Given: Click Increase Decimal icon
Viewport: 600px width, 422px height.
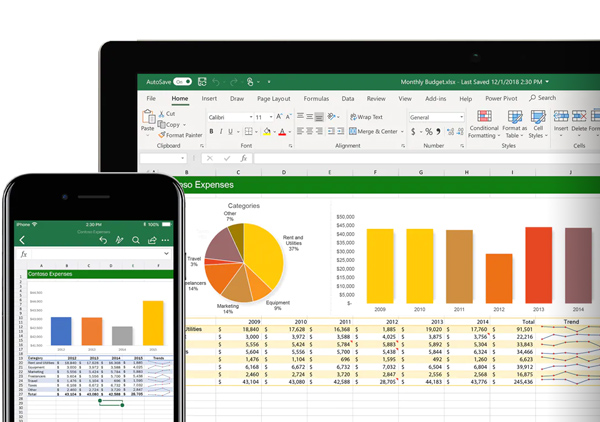Looking at the screenshot, I should click(x=450, y=132).
